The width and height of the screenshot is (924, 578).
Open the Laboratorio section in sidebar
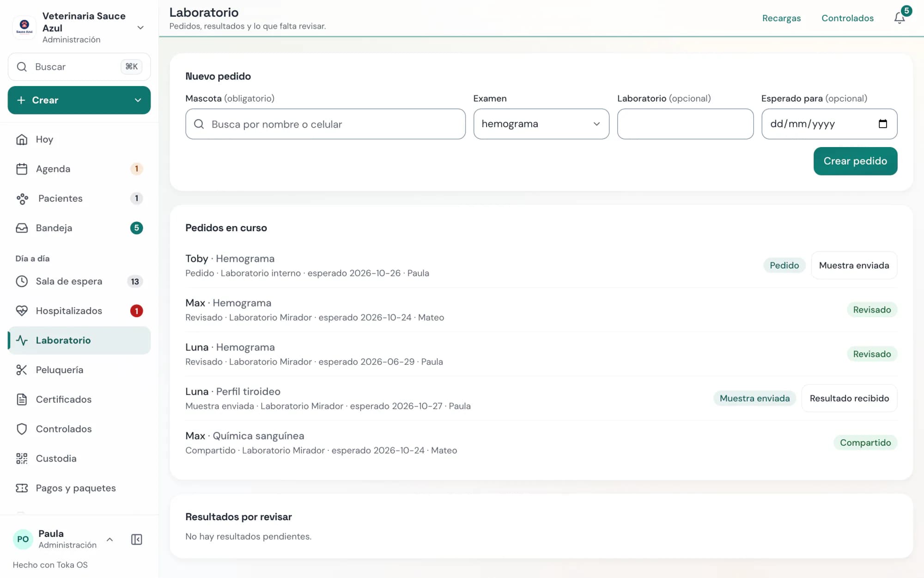click(x=79, y=340)
